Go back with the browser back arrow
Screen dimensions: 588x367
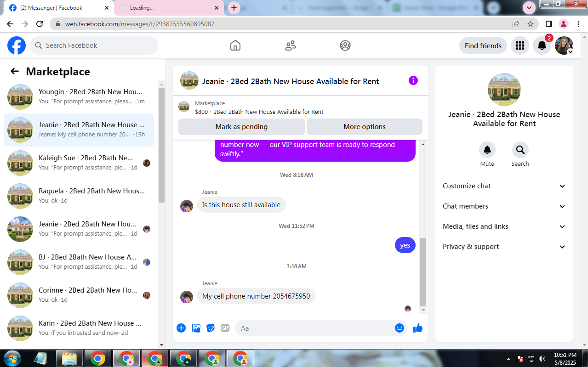pyautogui.click(x=10, y=24)
